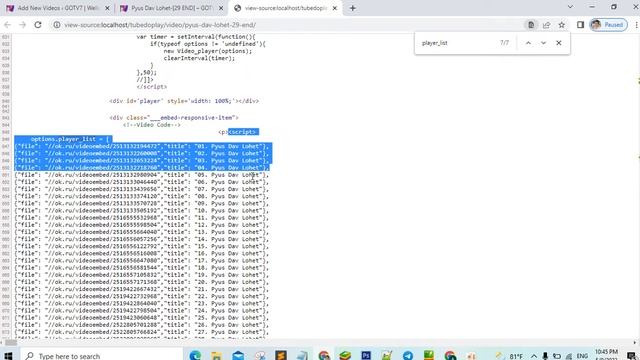
Task: Open File Explorer from taskbar
Action: tap(216, 356)
